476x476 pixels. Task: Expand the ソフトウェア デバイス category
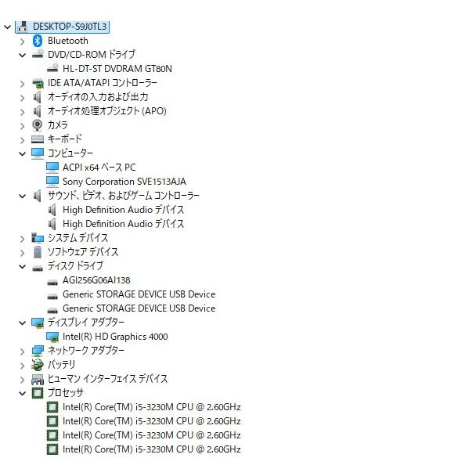point(22,253)
